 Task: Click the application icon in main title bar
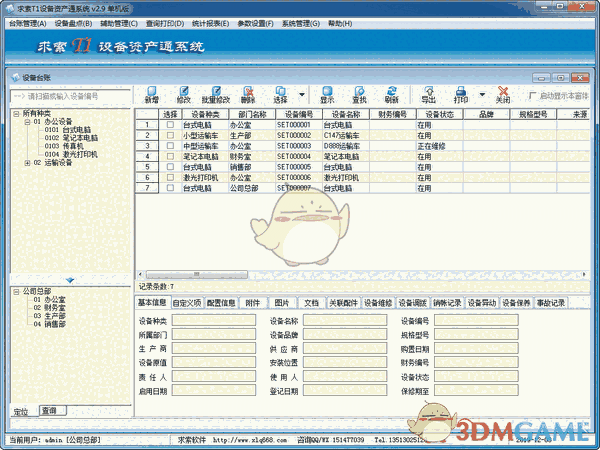click(10, 8)
